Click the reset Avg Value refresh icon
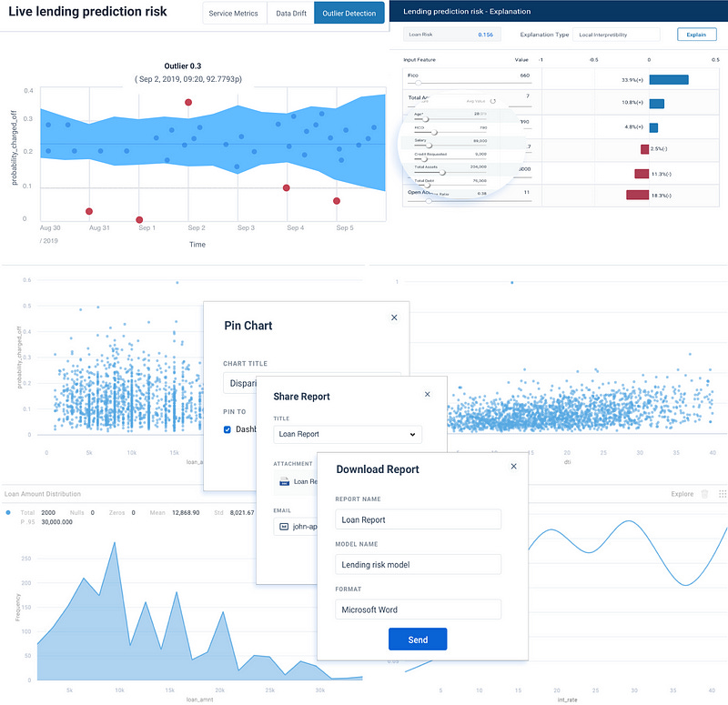Viewport: 728px width, 705px height. tap(493, 101)
